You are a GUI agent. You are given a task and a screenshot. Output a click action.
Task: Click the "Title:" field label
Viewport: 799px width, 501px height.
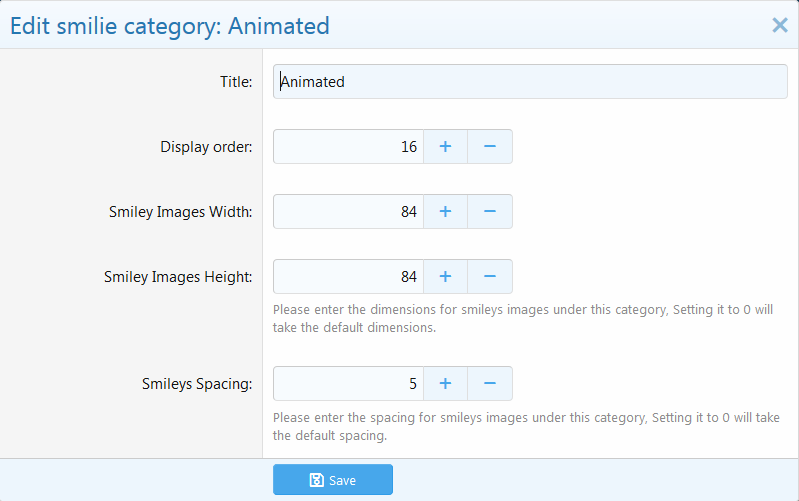click(236, 82)
